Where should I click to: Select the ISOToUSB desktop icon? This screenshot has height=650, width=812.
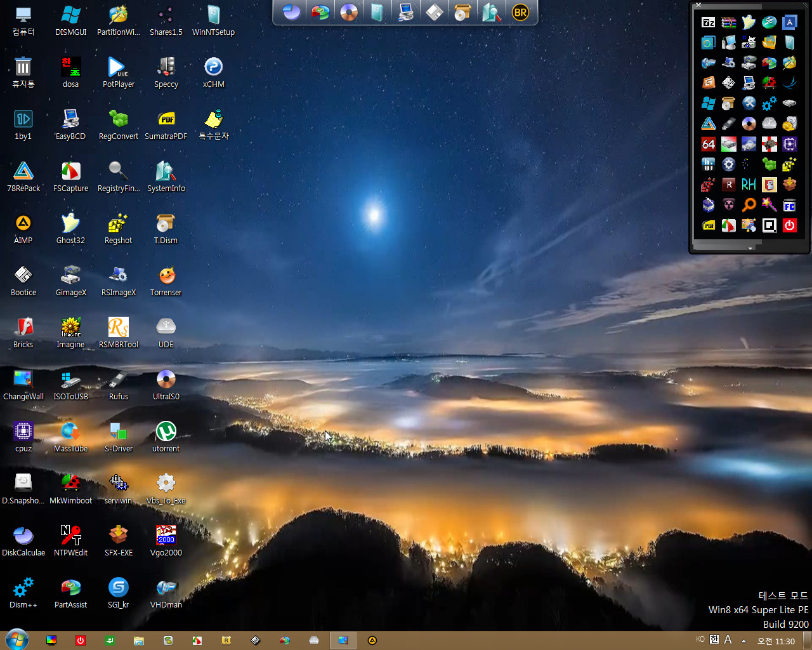tap(70, 385)
